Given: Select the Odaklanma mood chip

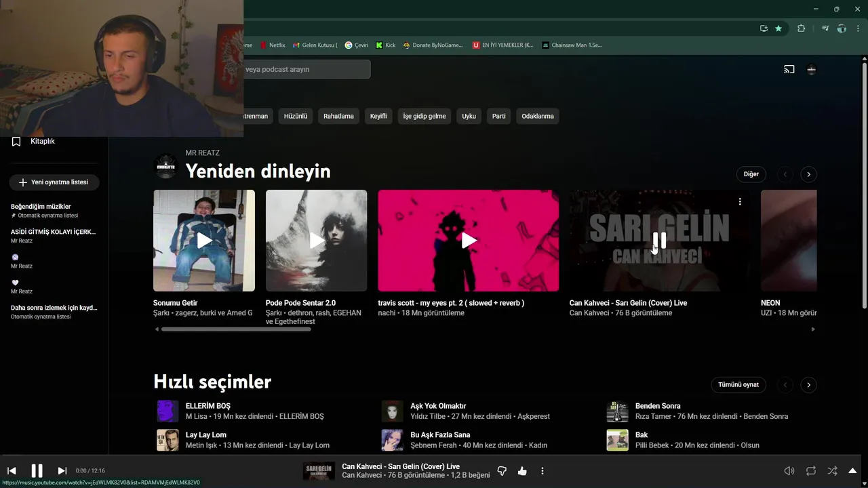Looking at the screenshot, I should [x=538, y=116].
